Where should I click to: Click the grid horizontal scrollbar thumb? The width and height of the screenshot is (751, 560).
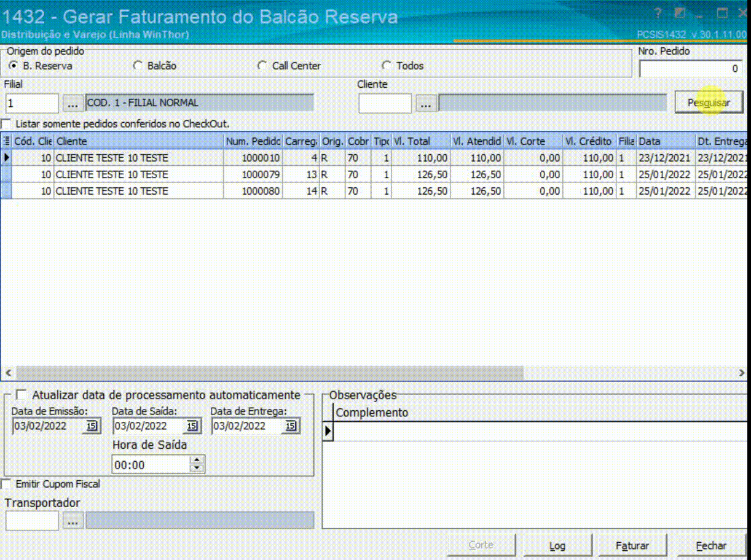point(270,373)
